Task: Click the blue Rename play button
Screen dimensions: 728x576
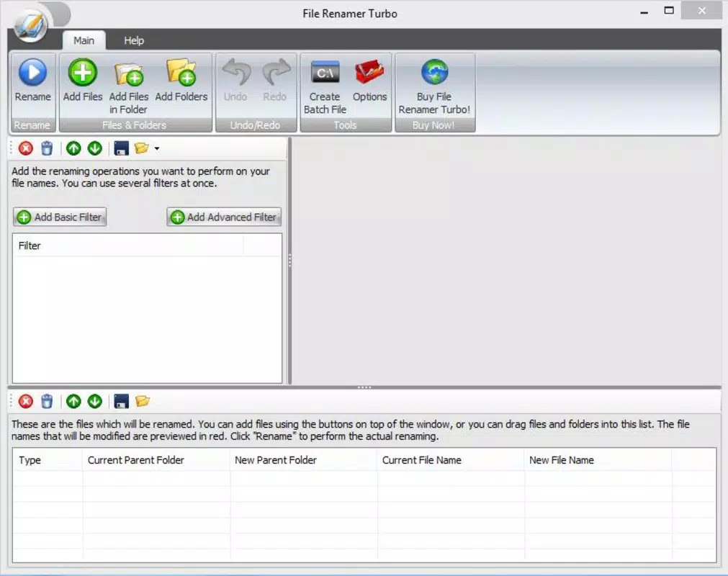Action: 32,73
